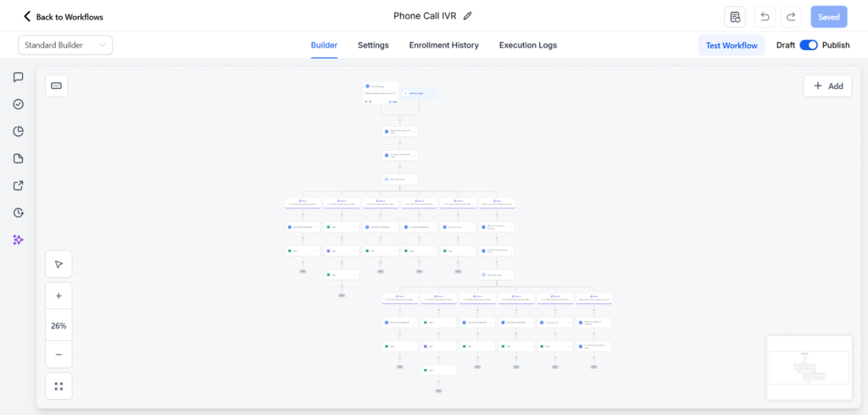Click the sticky note page sidebar icon
This screenshot has width=868, height=415.
19,159
